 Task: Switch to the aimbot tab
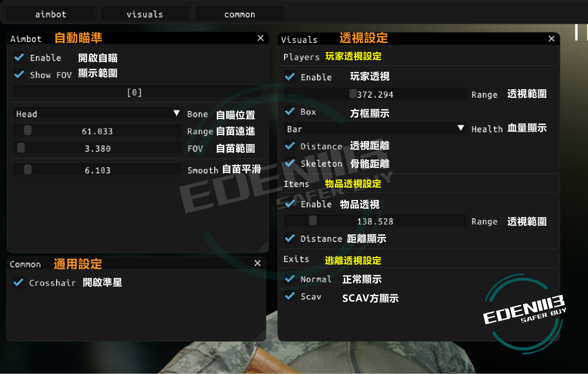(51, 14)
